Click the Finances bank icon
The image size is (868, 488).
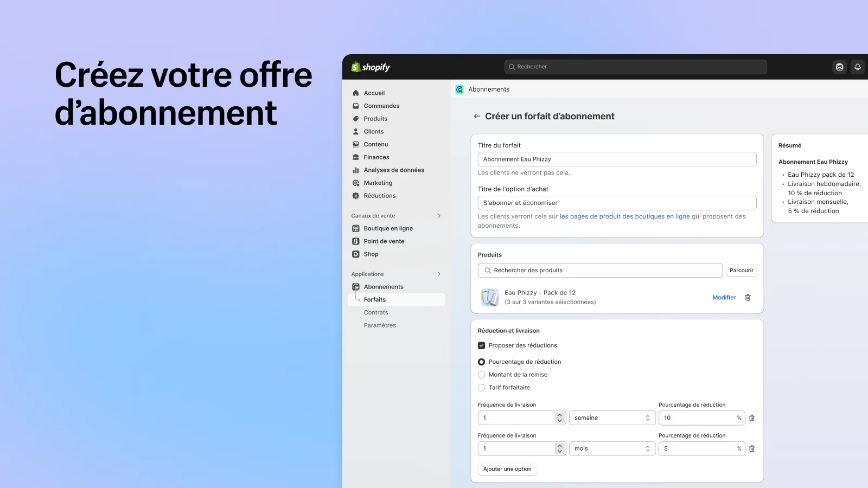point(356,157)
